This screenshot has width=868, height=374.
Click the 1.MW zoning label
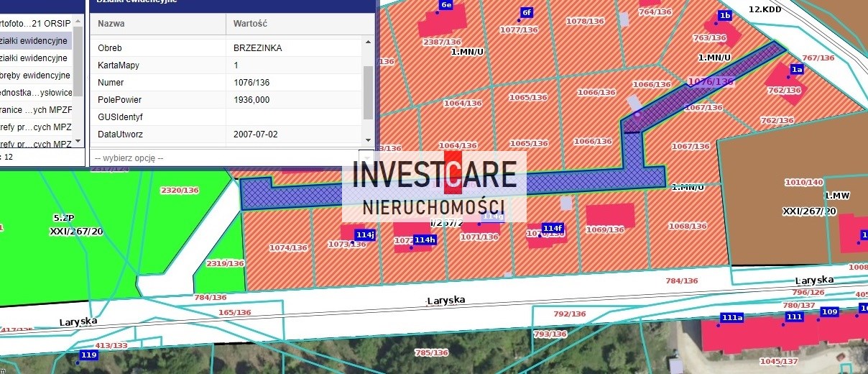coord(838,196)
